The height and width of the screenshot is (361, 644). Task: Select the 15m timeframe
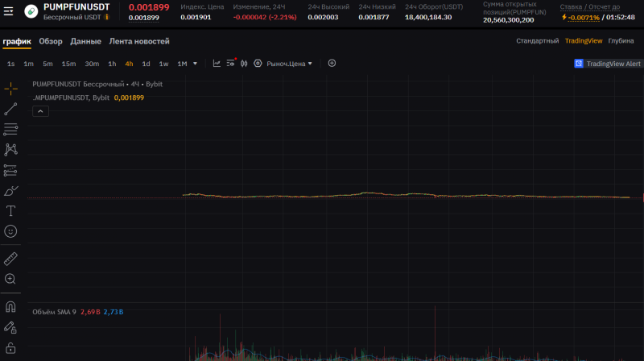pyautogui.click(x=68, y=64)
